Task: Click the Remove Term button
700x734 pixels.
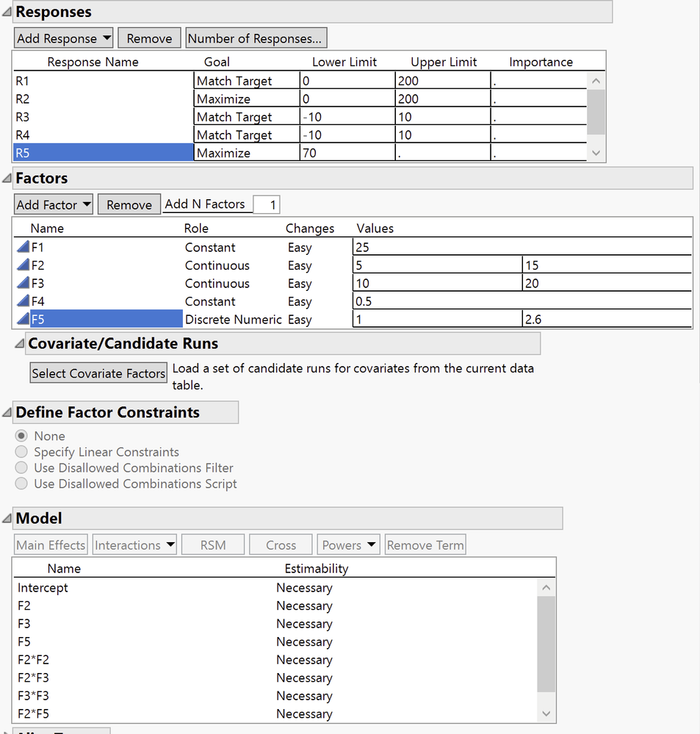Action: [x=425, y=544]
